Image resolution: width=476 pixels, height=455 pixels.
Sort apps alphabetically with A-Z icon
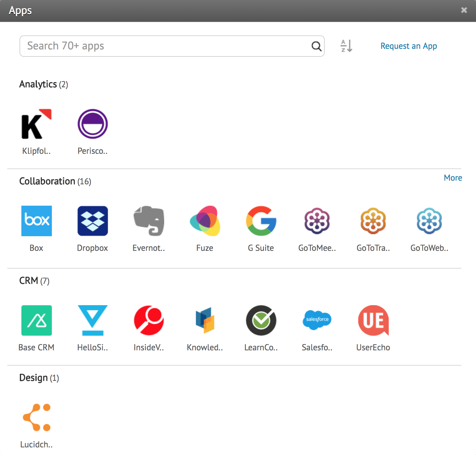346,46
